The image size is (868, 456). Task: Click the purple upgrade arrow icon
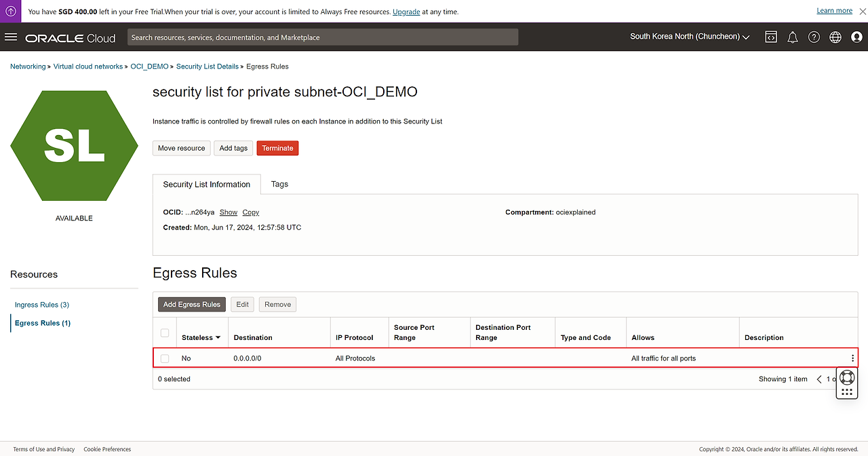tap(11, 12)
